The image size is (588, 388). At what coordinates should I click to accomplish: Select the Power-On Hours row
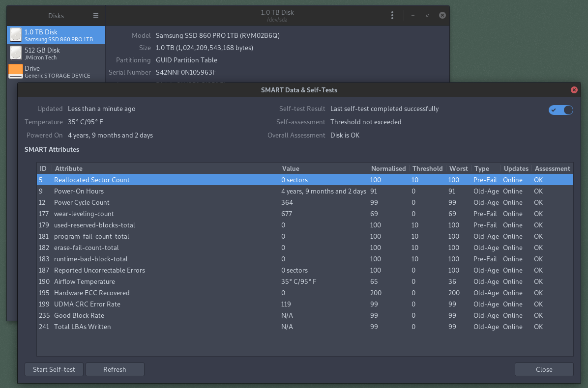pyautogui.click(x=305, y=191)
